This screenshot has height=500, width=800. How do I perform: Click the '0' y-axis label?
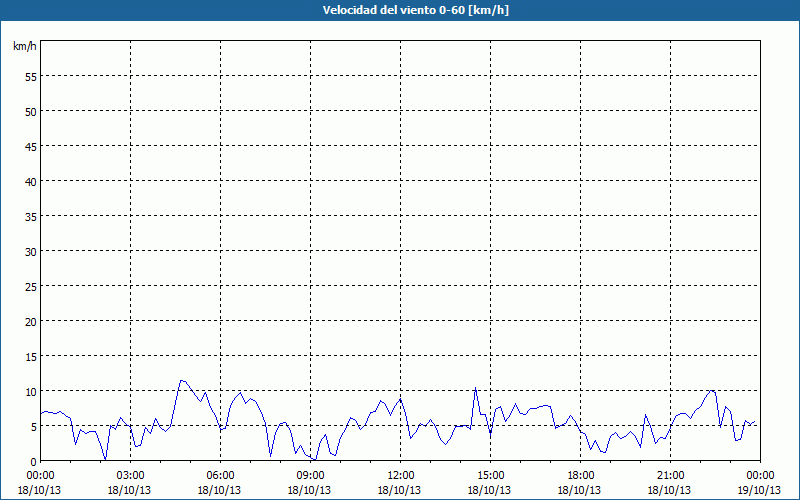coord(34,462)
